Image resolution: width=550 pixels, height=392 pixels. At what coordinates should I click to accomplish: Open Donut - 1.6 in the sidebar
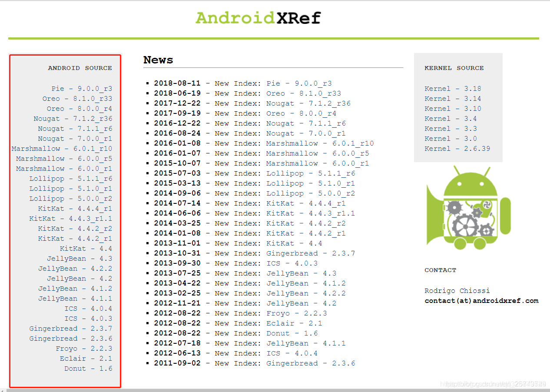(x=88, y=369)
